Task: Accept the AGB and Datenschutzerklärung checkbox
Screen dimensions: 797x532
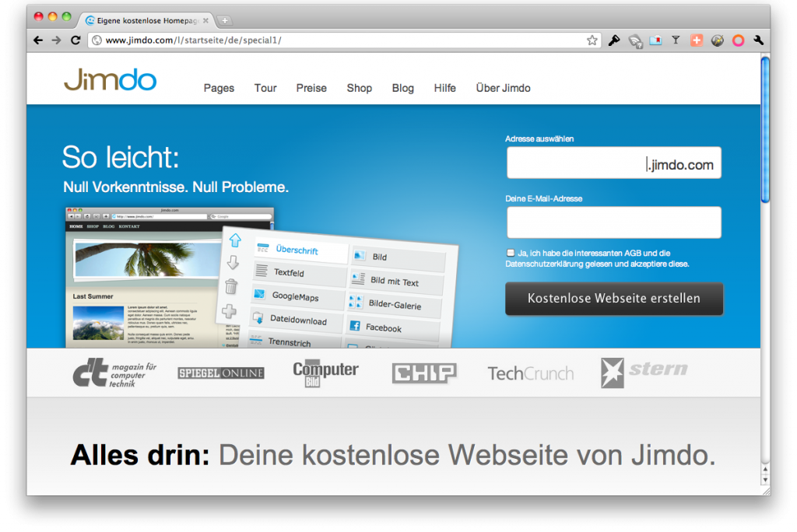Action: (x=509, y=252)
